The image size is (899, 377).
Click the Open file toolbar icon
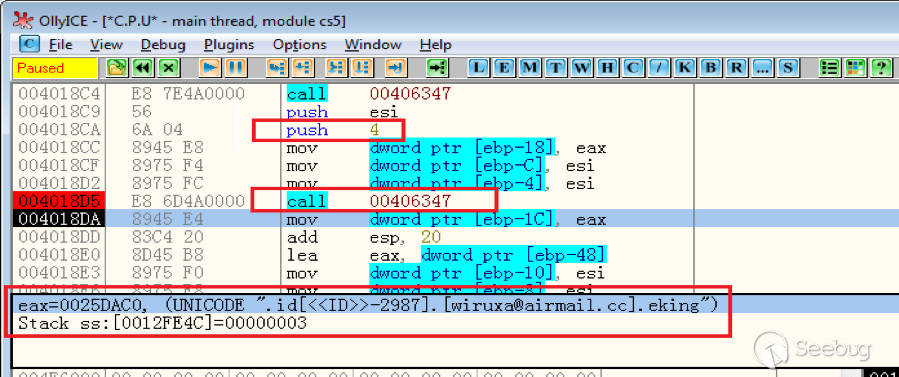point(117,68)
